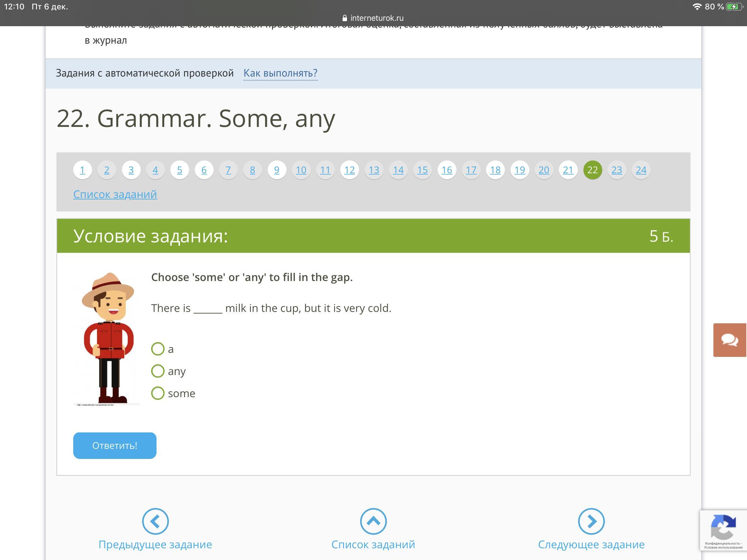Open task number 12
The image size is (747, 560).
click(350, 170)
